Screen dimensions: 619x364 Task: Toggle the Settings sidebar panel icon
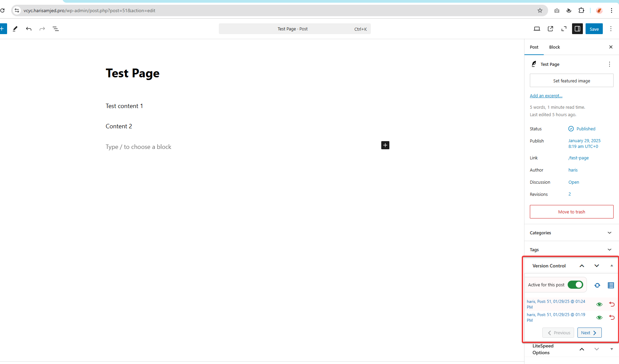click(x=577, y=29)
